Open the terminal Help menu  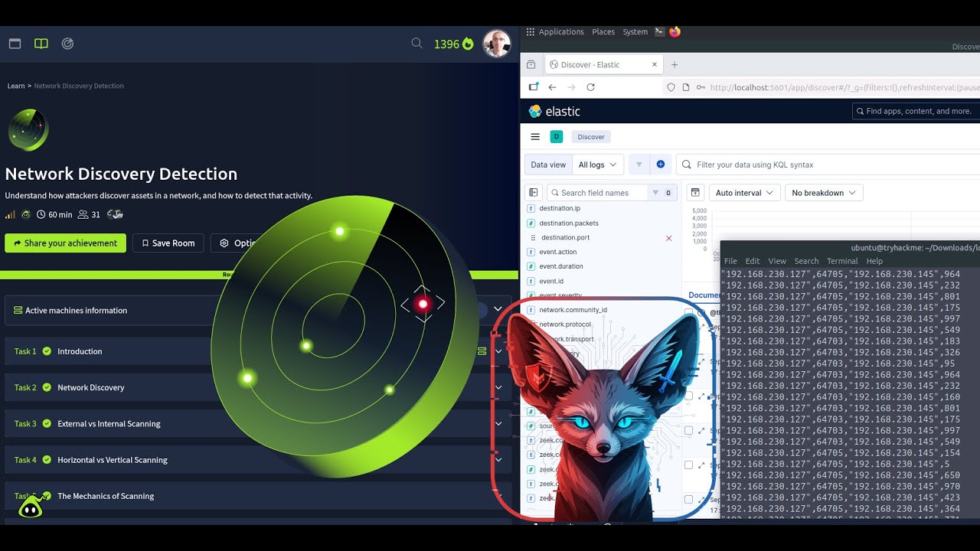coord(874,261)
